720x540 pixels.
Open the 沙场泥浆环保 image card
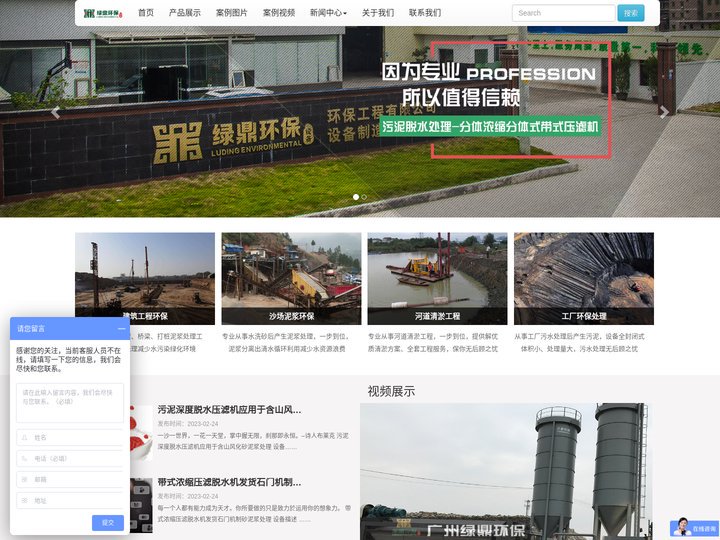click(x=291, y=278)
